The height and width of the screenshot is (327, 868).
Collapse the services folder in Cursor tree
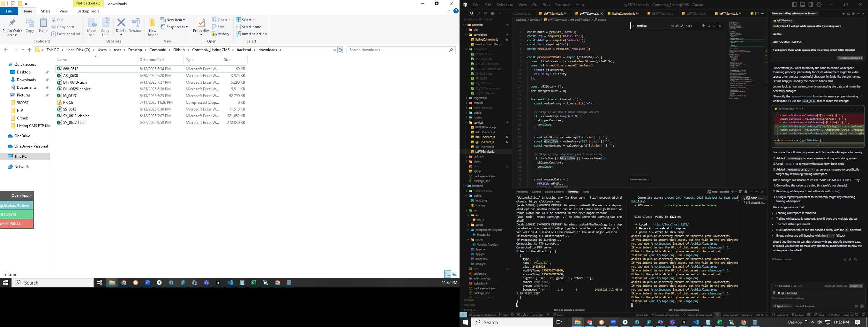tap(466, 123)
